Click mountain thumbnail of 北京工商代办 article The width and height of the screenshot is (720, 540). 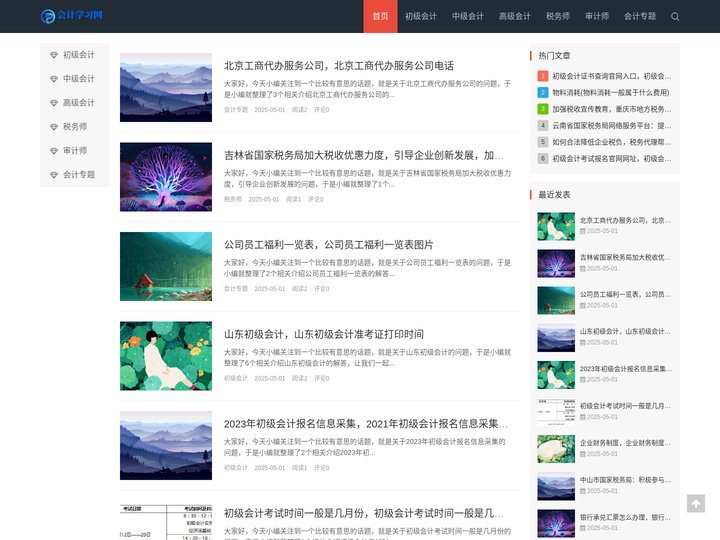point(166,87)
